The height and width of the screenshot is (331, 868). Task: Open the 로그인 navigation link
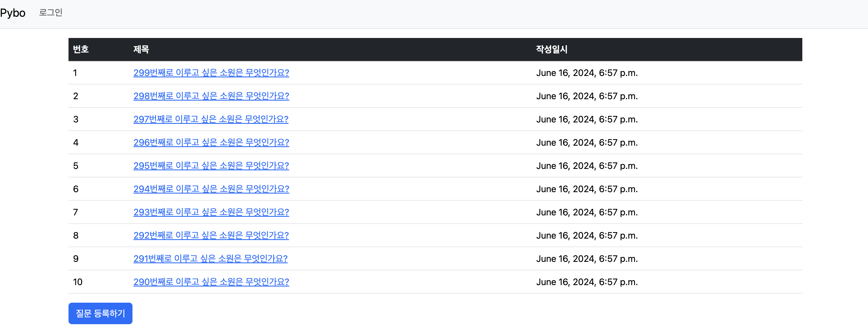click(x=51, y=12)
